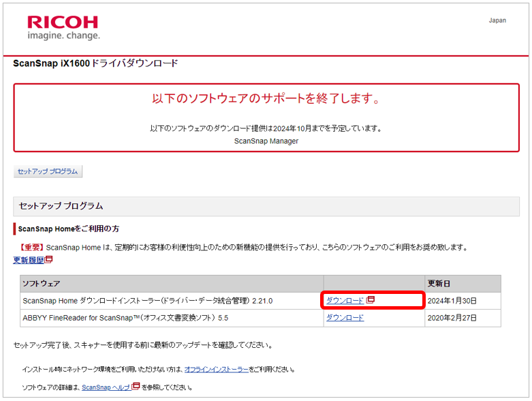
Task: Click new-window icon next to ScanSnap Home ダウンロード
Action: coord(370,299)
